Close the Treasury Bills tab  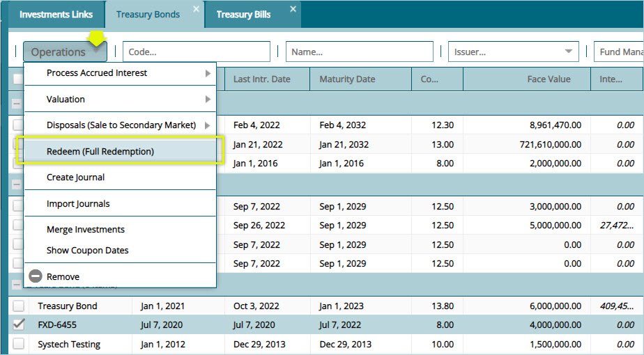pos(293,9)
